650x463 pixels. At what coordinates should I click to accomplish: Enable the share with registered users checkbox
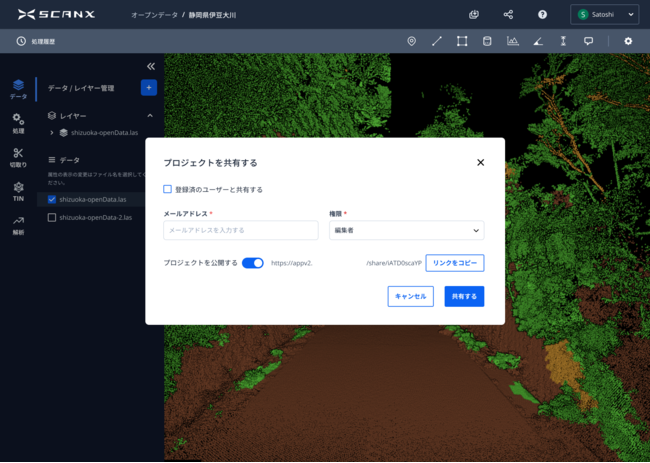pos(168,189)
